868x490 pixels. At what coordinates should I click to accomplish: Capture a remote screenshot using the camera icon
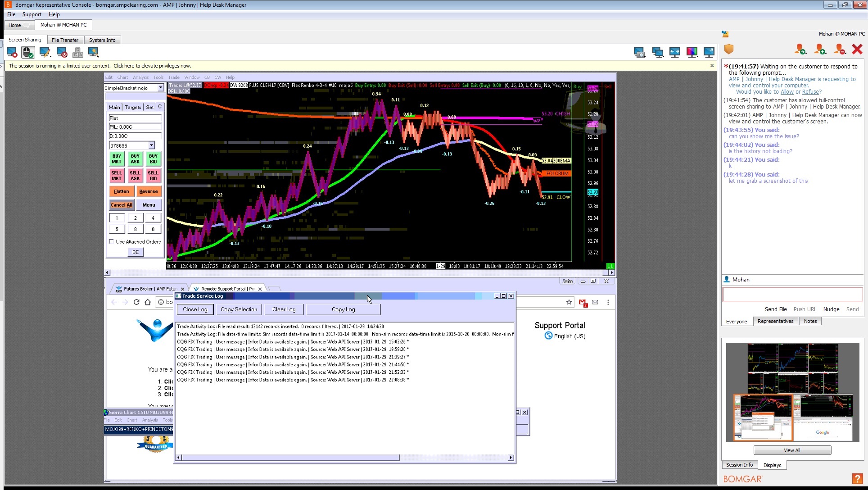coord(639,52)
